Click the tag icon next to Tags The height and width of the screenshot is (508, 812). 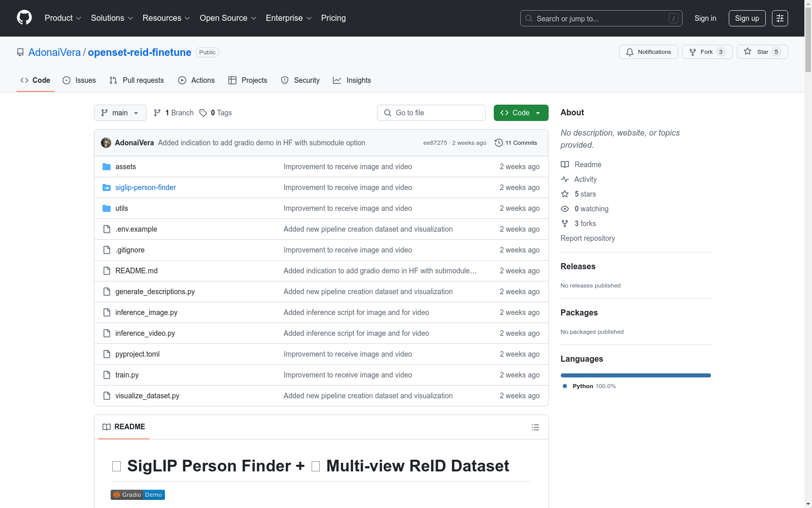point(203,113)
